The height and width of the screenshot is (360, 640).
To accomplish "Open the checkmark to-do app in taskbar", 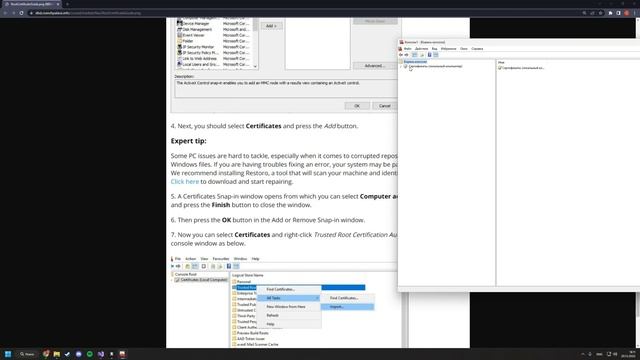I will [x=67, y=354].
